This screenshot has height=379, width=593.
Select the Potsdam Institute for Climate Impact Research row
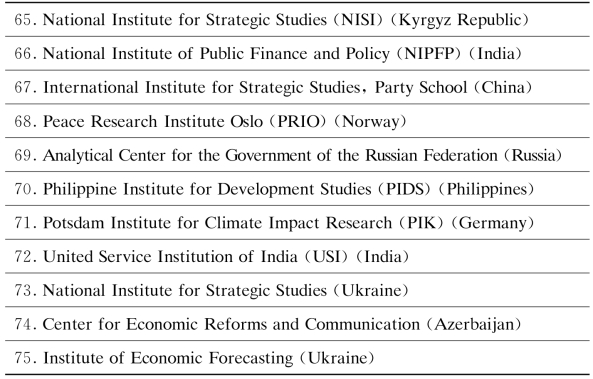pos(297,222)
